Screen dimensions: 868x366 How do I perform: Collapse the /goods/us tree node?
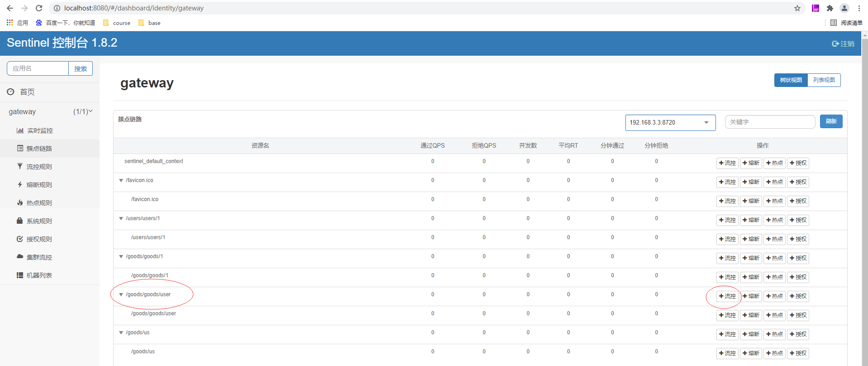121,332
